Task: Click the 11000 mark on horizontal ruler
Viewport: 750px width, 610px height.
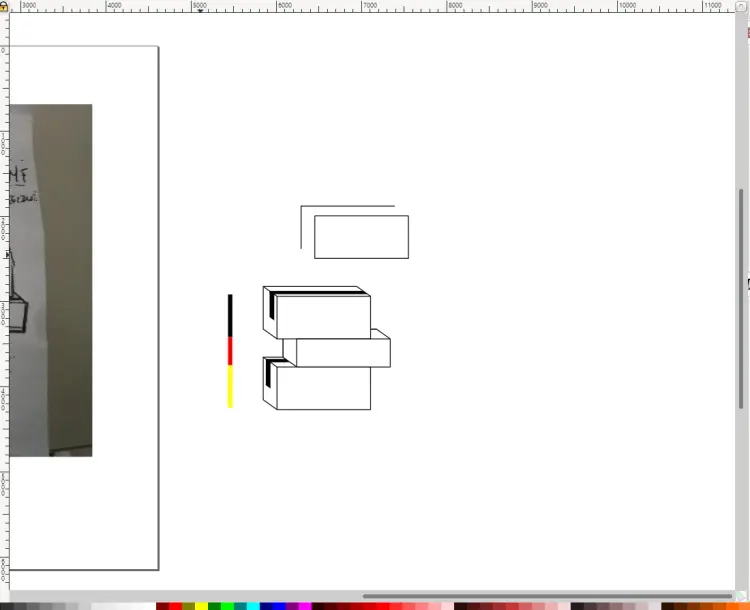Action: (x=712, y=5)
